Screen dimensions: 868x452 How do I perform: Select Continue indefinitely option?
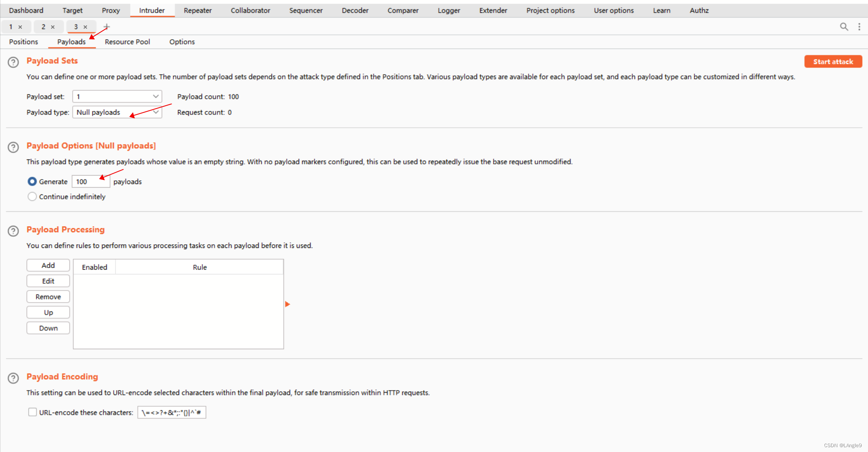tap(32, 196)
